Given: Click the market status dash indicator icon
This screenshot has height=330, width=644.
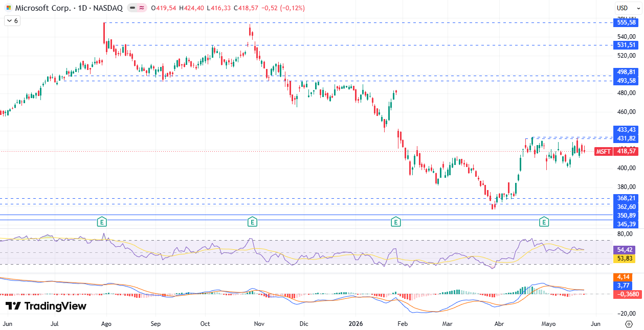Looking at the screenshot, I should click(132, 8).
